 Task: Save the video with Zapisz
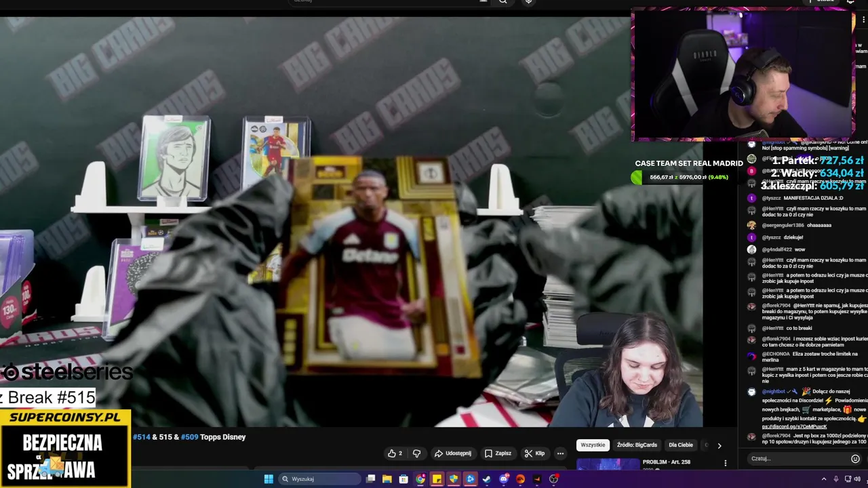pyautogui.click(x=498, y=453)
